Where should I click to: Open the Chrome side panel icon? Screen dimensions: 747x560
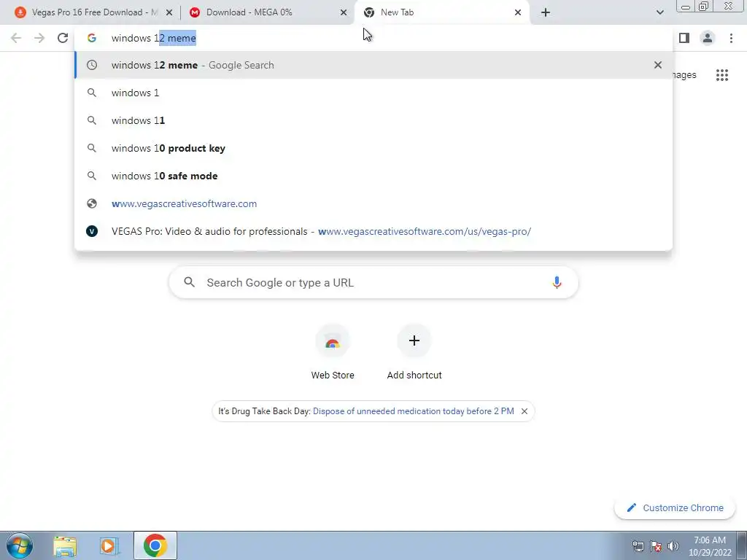pyautogui.click(x=684, y=38)
